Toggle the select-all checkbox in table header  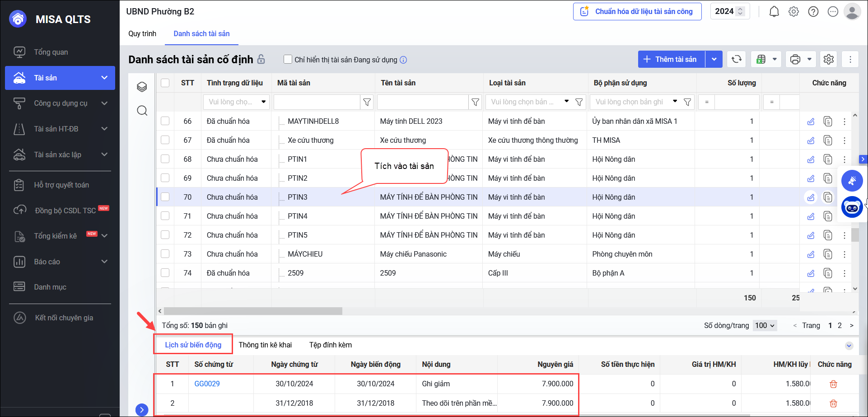click(x=165, y=83)
